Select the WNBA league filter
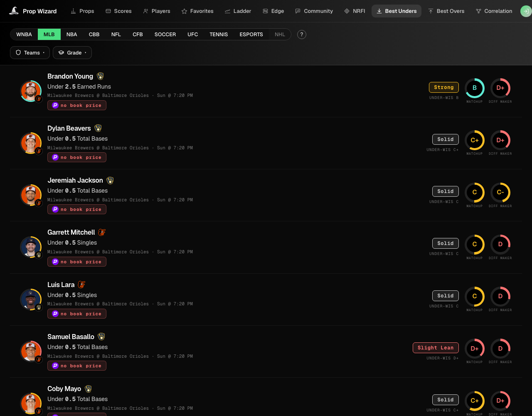Image resolution: width=532 pixels, height=416 pixels. coord(24,35)
